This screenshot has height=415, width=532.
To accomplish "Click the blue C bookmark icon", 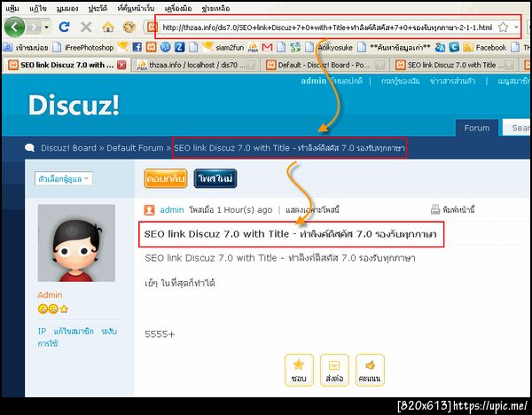I will pos(454,47).
